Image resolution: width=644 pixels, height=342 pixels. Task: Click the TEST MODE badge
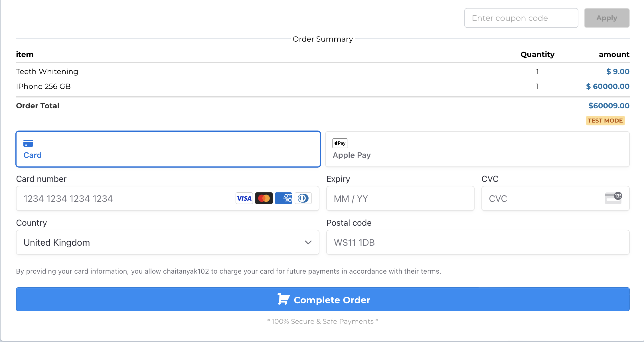coord(605,121)
